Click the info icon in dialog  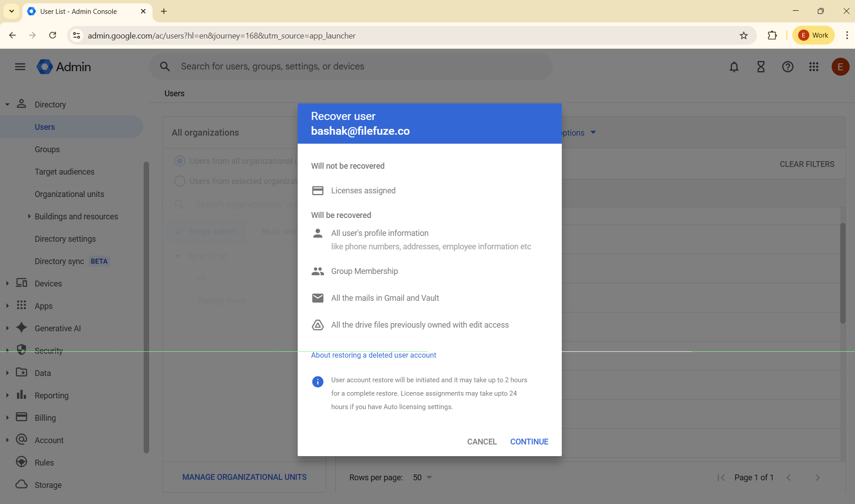pos(317,382)
